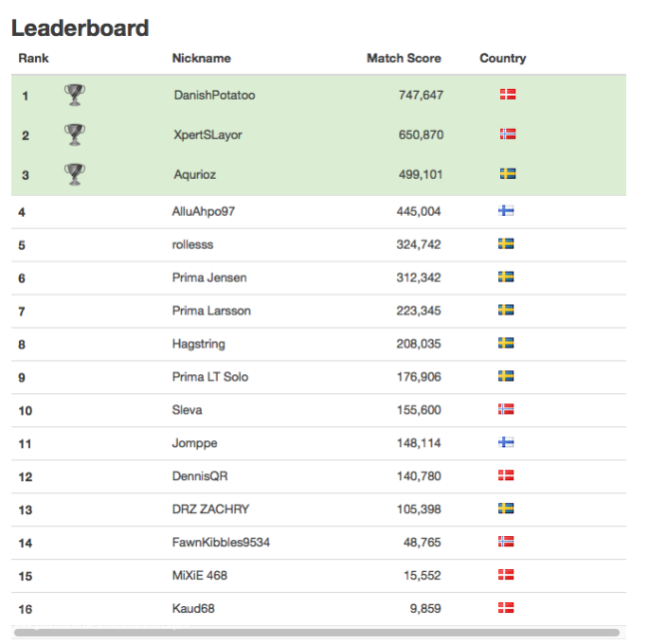Image resolution: width=649 pixels, height=644 pixels.
Task: Click the Match Score column header
Action: [404, 58]
